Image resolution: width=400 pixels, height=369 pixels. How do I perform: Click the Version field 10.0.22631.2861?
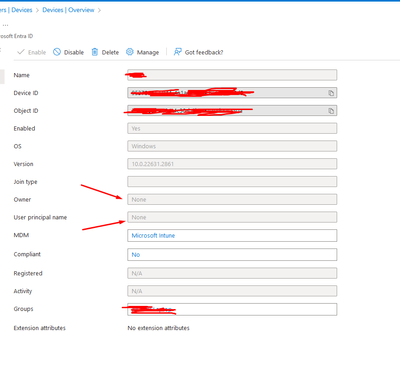[232, 164]
